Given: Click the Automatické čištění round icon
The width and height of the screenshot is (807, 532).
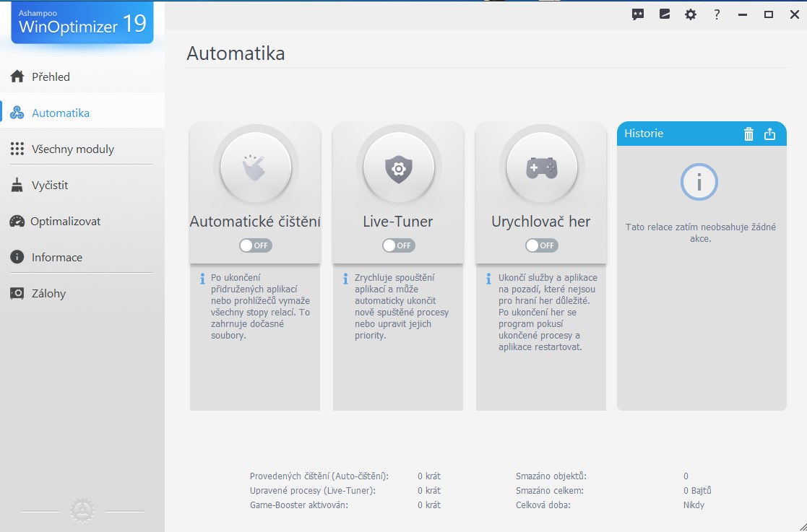Looking at the screenshot, I should [255, 168].
